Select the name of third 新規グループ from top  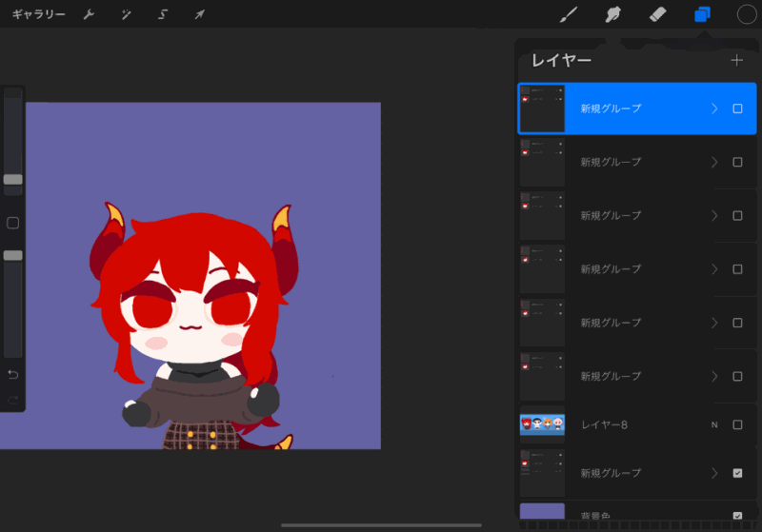click(611, 215)
